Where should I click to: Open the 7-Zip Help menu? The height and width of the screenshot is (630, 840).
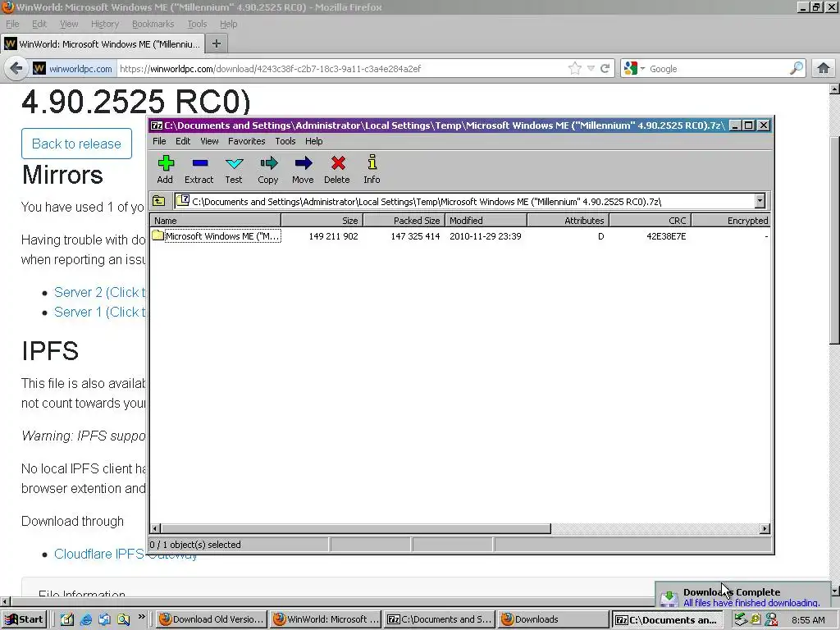pos(314,141)
